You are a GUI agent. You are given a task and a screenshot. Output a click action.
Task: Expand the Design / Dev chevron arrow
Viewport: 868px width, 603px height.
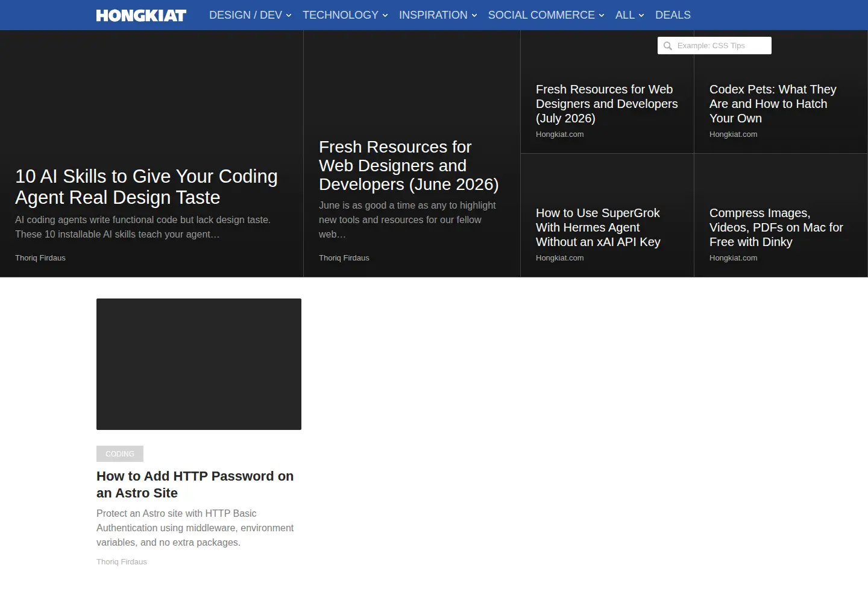(289, 16)
